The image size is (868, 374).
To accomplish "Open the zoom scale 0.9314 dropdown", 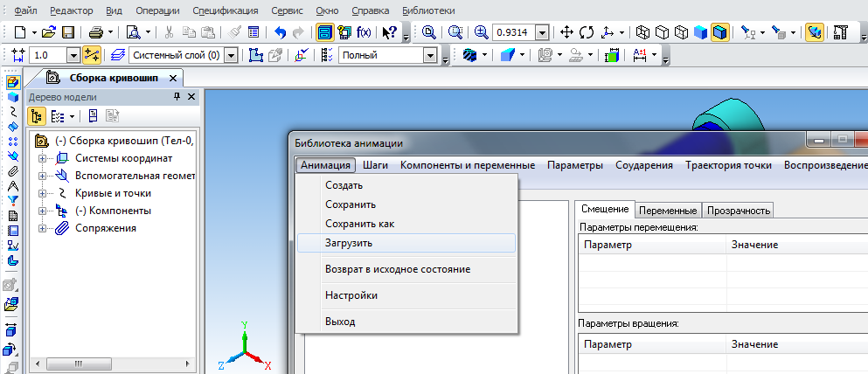I will pyautogui.click(x=542, y=32).
